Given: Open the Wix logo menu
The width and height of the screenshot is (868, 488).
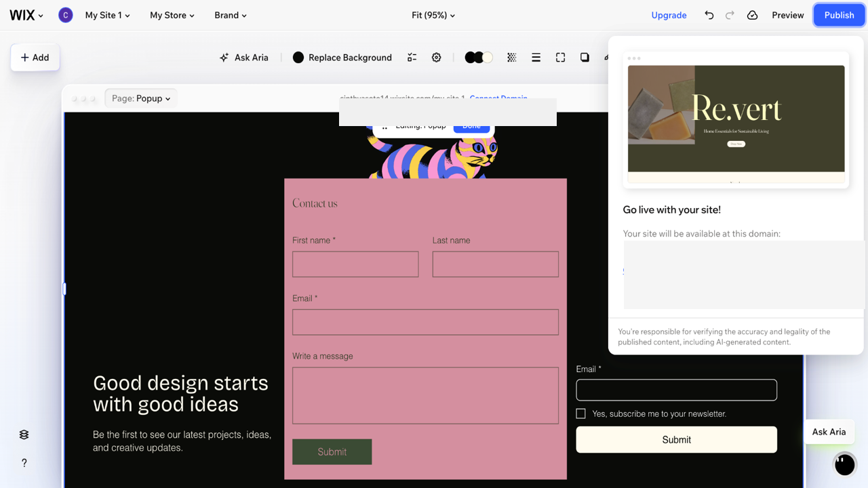Looking at the screenshot, I should click(x=26, y=15).
